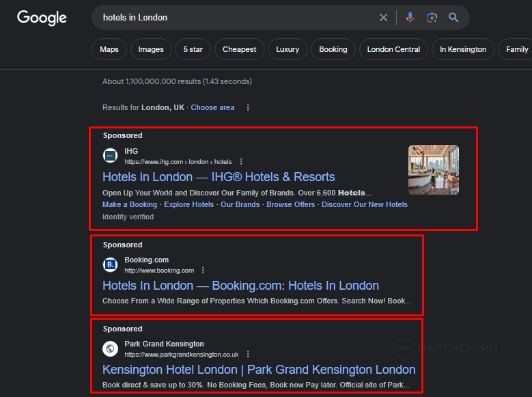Open 'Hotels in London — IHG Hotels & Resorts' headline
This screenshot has height=397, width=532.
(x=219, y=177)
